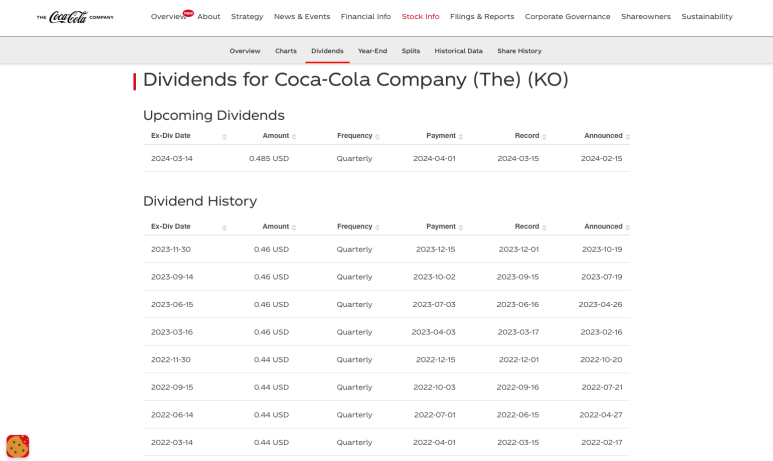Image resolution: width=773 pixels, height=461 pixels.
Task: Sort Dividend History by Announced arrow
Action: 627,227
